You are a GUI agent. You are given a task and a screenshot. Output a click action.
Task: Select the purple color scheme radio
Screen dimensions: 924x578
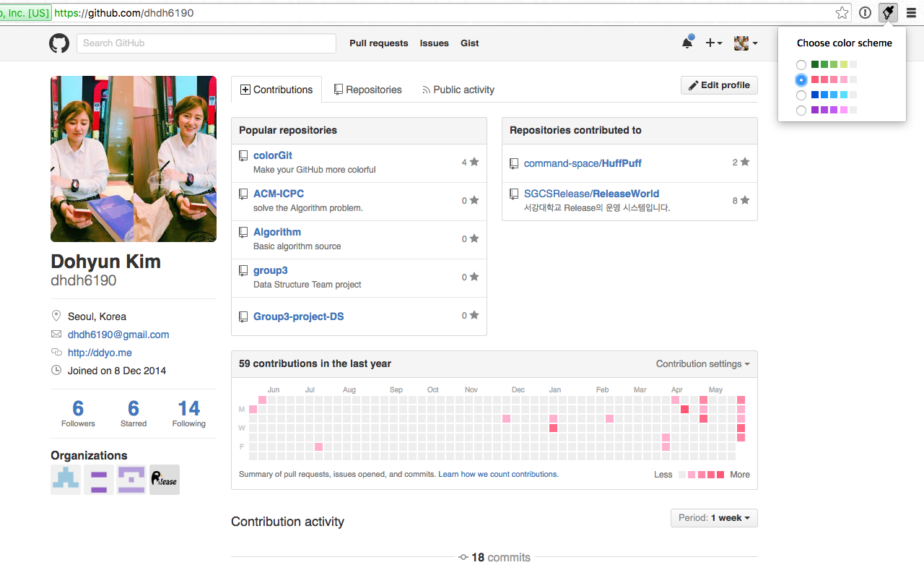tap(801, 111)
